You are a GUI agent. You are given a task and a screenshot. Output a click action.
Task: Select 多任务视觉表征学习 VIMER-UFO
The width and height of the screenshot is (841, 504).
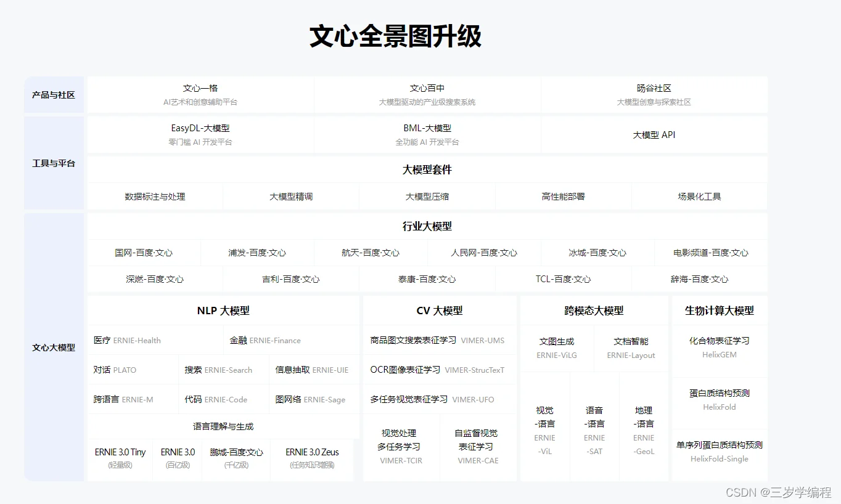click(x=440, y=399)
